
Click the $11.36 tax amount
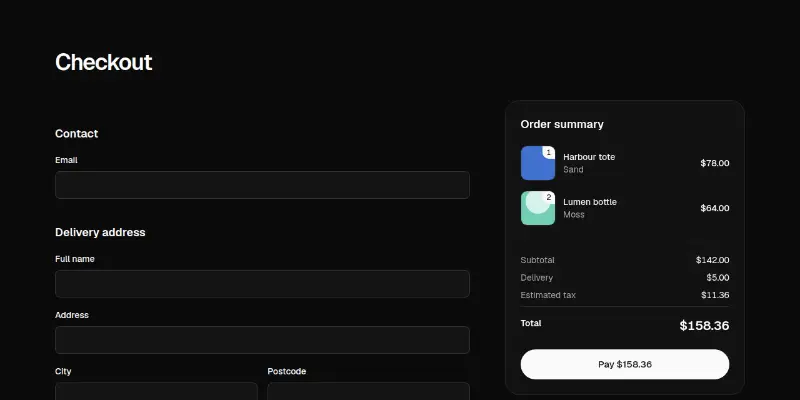tap(715, 295)
